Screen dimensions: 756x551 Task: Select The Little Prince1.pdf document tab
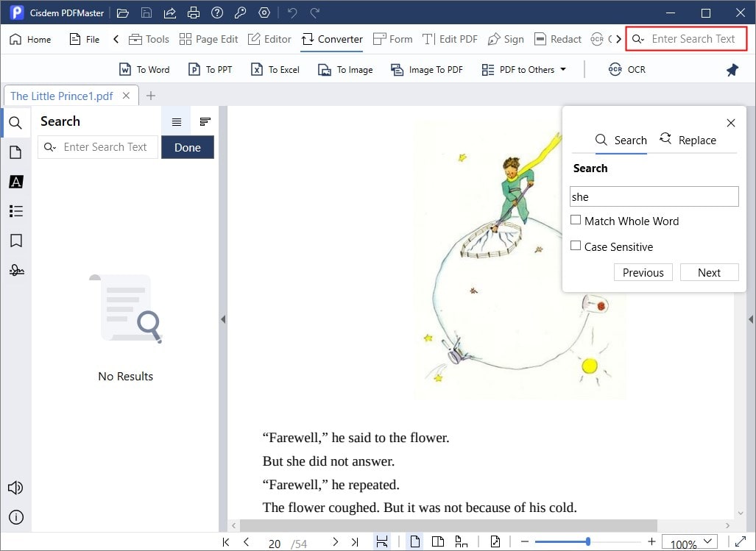(62, 96)
